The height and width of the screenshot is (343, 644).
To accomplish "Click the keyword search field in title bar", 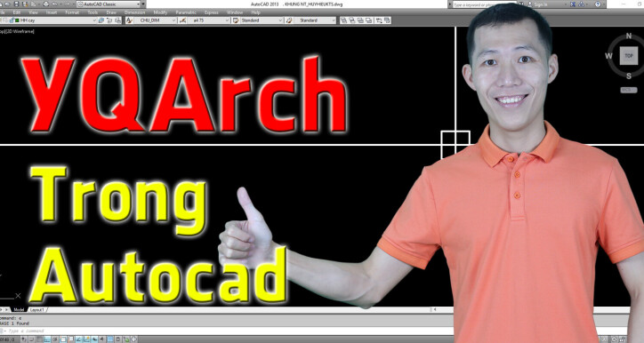I will (x=485, y=4).
